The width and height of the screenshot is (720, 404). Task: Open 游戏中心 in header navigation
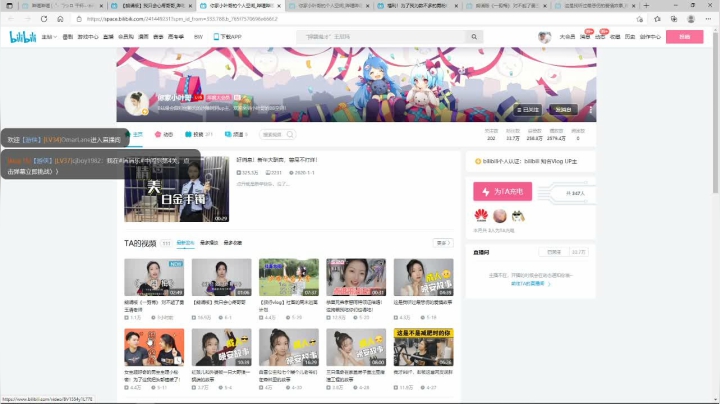point(88,37)
